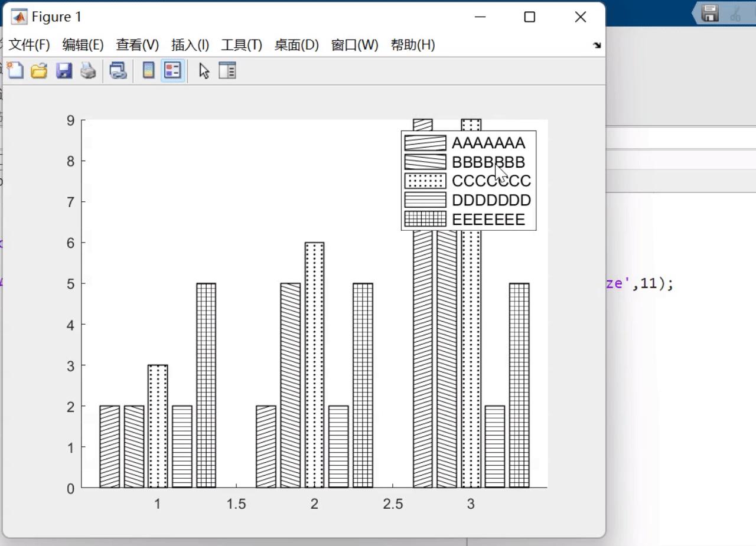Open a file using the Open folder icon

[x=40, y=70]
